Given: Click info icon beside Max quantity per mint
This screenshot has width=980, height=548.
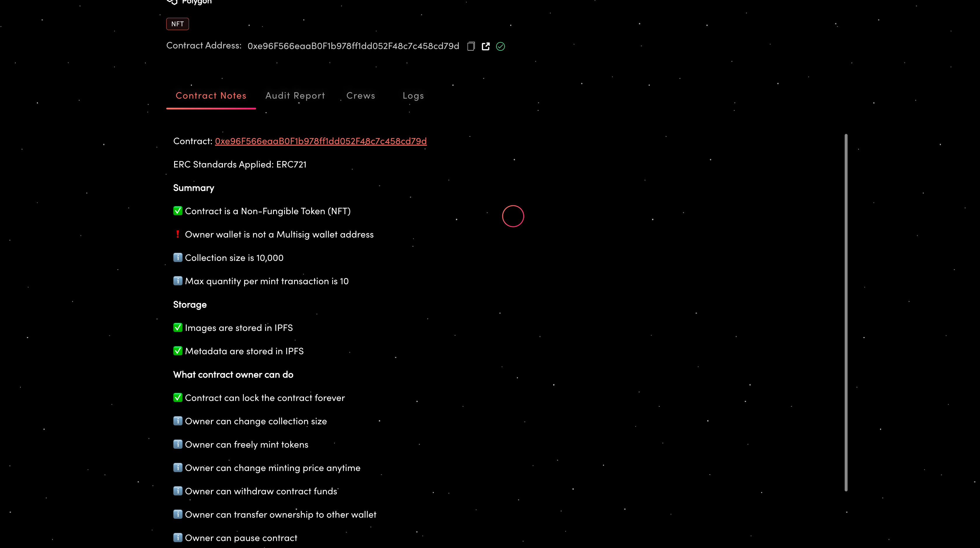Looking at the screenshot, I should [x=178, y=281].
